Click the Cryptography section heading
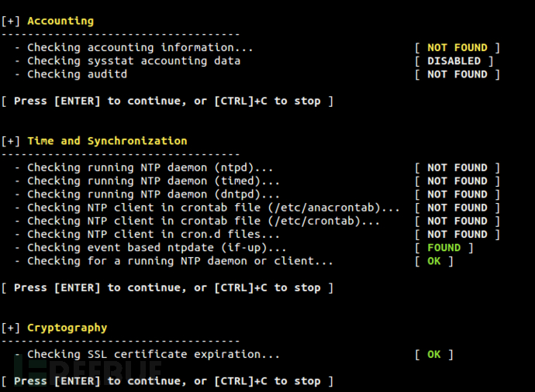The height and width of the screenshot is (392, 535). pos(67,328)
